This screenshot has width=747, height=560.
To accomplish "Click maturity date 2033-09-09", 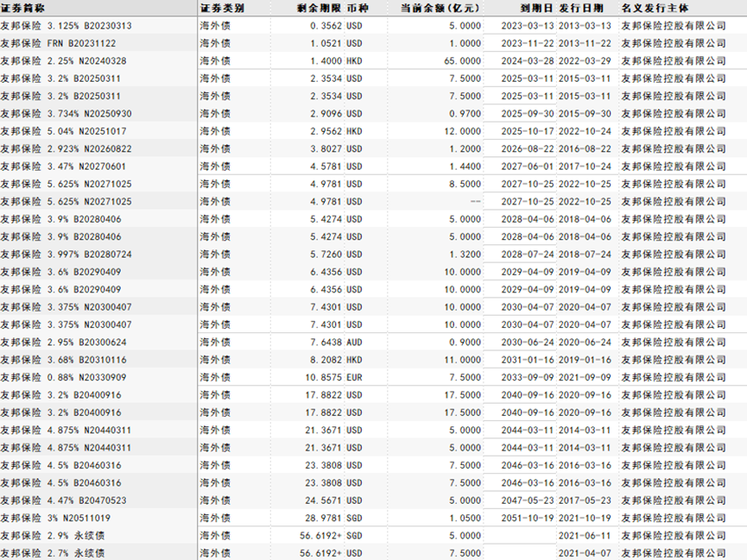I will point(528,378).
